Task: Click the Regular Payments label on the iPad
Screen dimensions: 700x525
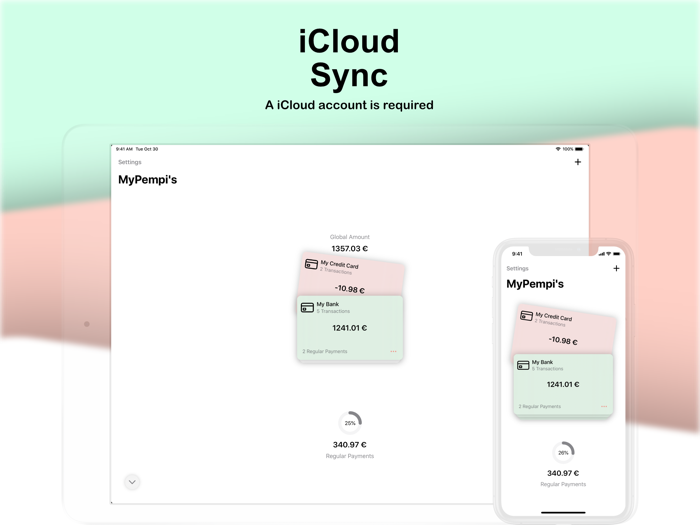Action: (350, 456)
